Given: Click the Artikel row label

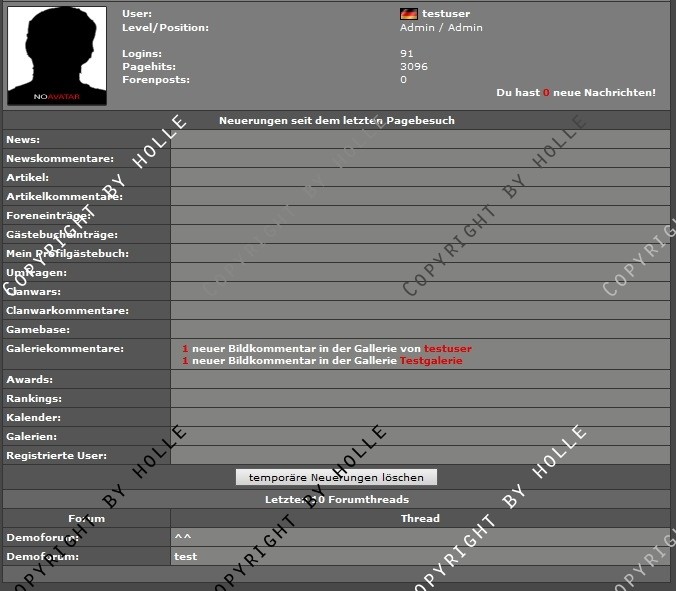Looking at the screenshot, I should (x=27, y=178).
